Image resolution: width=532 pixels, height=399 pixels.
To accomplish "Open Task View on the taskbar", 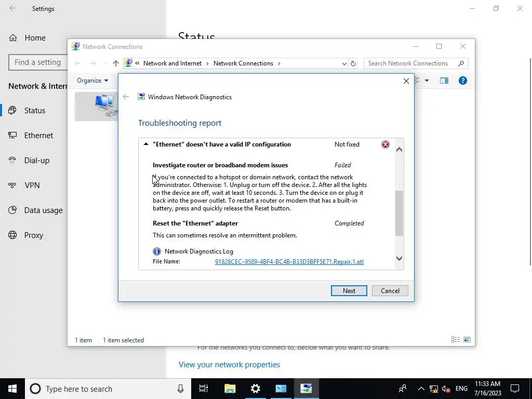I will [204, 389].
